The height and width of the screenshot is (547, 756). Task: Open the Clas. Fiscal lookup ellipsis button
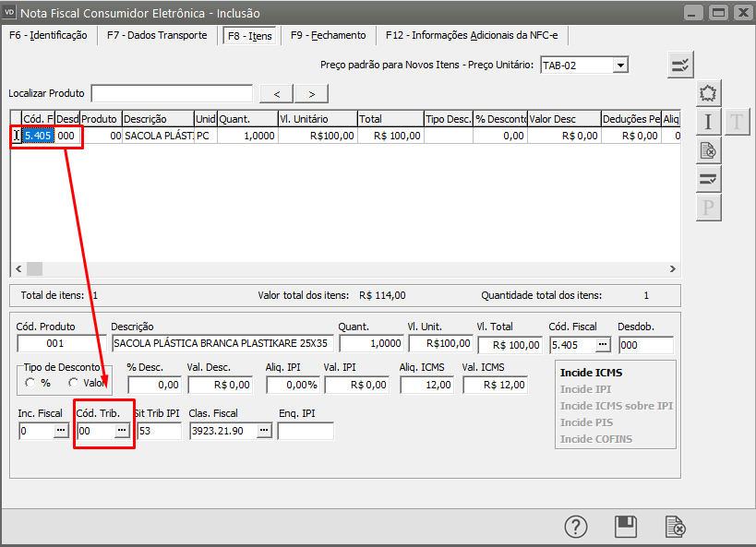point(263,431)
